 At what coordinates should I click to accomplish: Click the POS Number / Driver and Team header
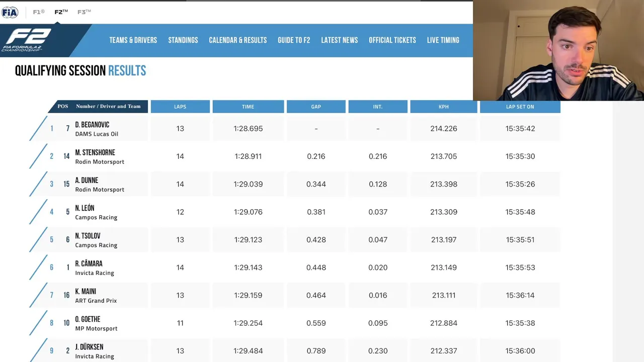[x=99, y=107]
